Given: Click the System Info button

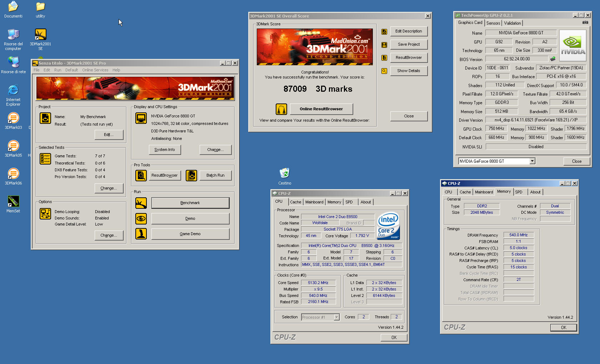Looking at the screenshot, I should point(165,150).
